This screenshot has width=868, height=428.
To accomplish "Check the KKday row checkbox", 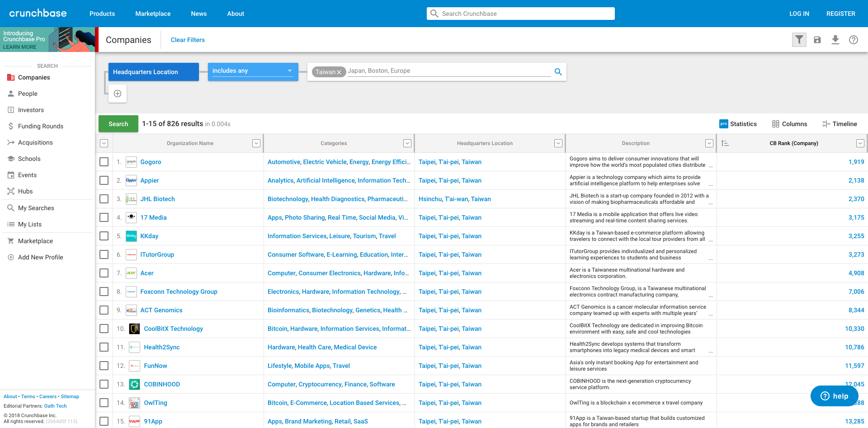I will click(x=104, y=236).
